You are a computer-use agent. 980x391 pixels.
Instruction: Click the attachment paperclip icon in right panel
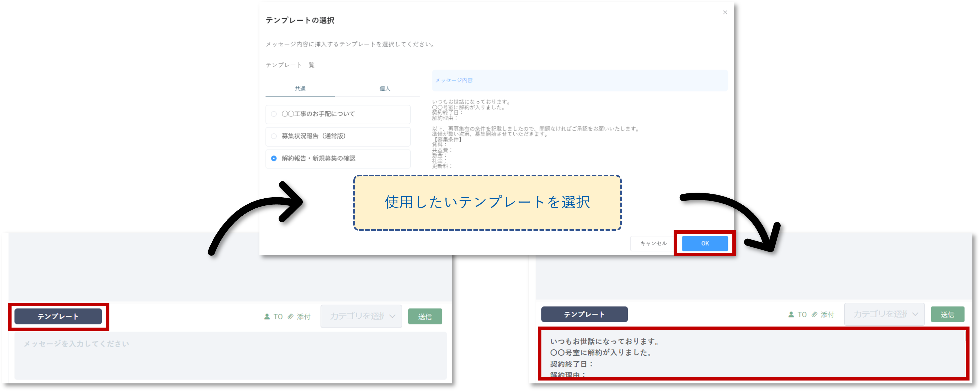(814, 315)
